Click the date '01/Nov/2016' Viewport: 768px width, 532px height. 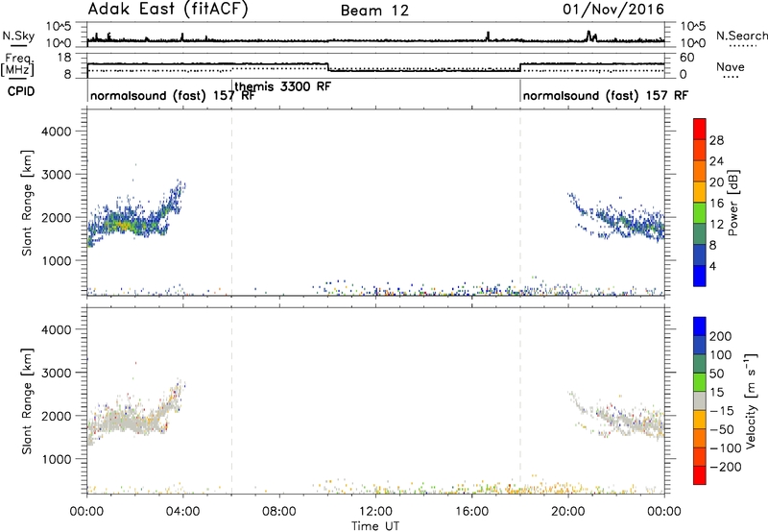613,10
